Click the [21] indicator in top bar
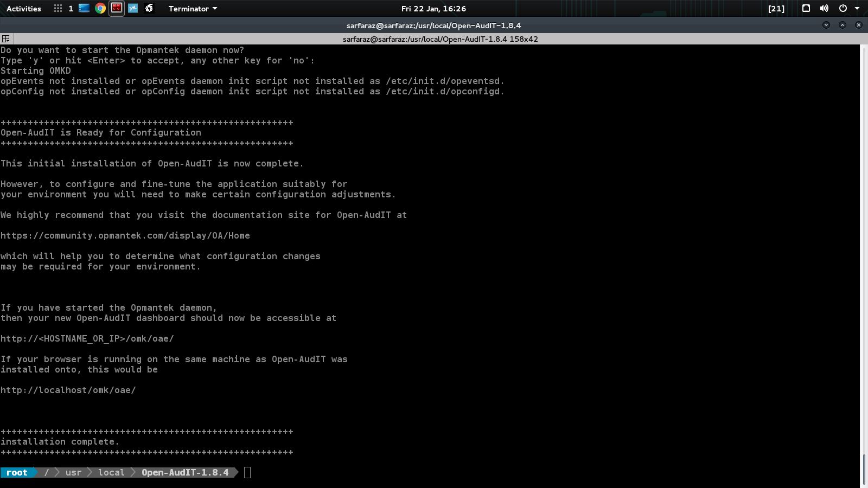Screen dimensions: 868x488 pyautogui.click(x=776, y=9)
